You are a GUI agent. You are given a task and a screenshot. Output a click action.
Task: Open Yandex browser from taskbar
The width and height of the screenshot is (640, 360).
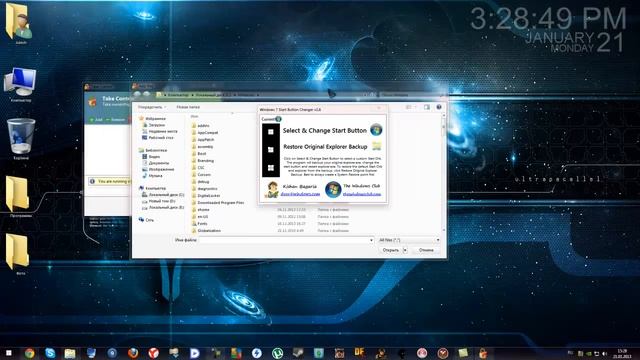click(153, 353)
